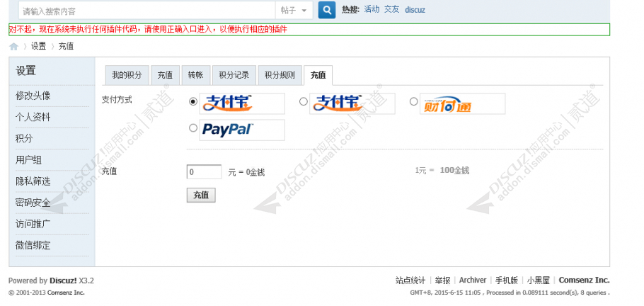Open the first 充值 tab

(165, 75)
